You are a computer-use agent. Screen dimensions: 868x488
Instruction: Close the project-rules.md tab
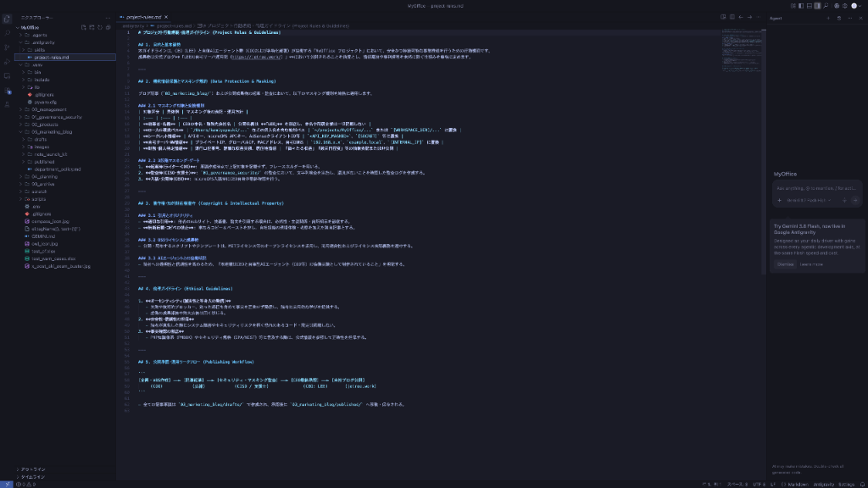pyautogui.click(x=166, y=17)
